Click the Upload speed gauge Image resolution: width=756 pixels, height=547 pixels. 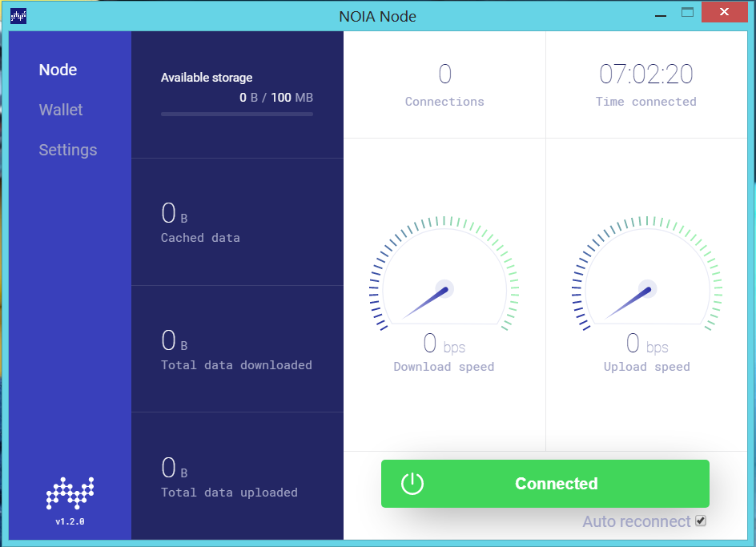[646, 274]
